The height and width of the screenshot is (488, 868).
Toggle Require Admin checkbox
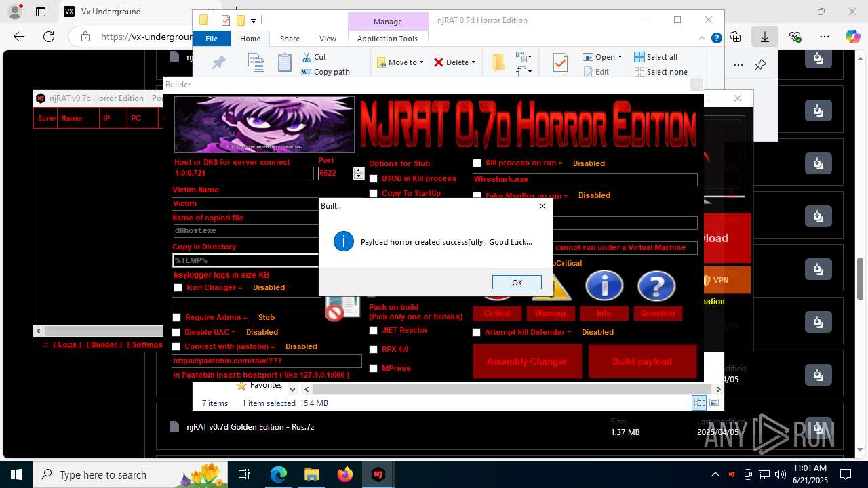pyautogui.click(x=176, y=318)
